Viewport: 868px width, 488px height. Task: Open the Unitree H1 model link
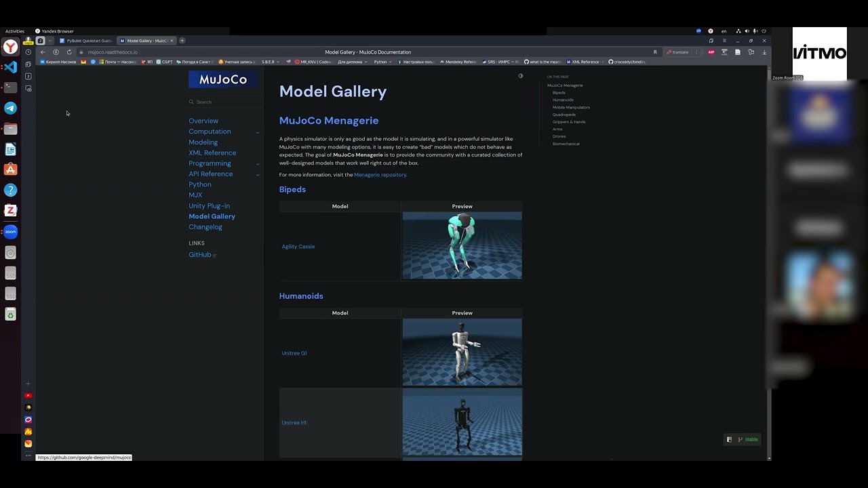pyautogui.click(x=294, y=423)
